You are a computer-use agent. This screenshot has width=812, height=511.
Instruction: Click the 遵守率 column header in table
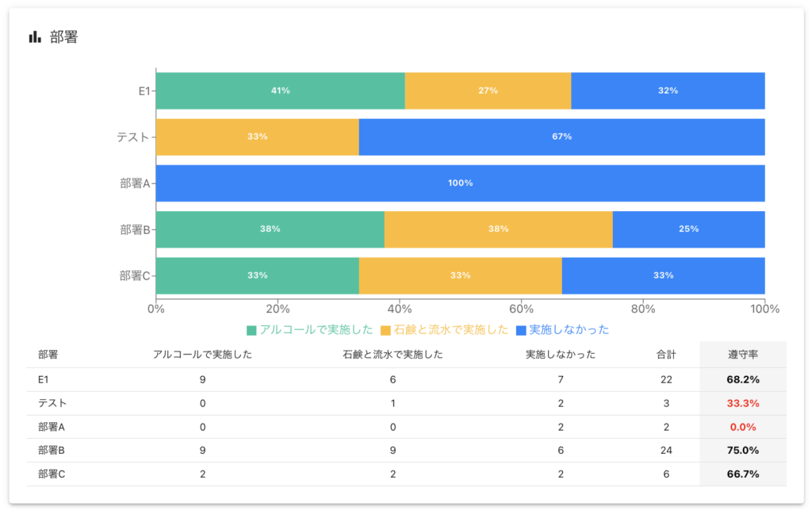coord(742,355)
